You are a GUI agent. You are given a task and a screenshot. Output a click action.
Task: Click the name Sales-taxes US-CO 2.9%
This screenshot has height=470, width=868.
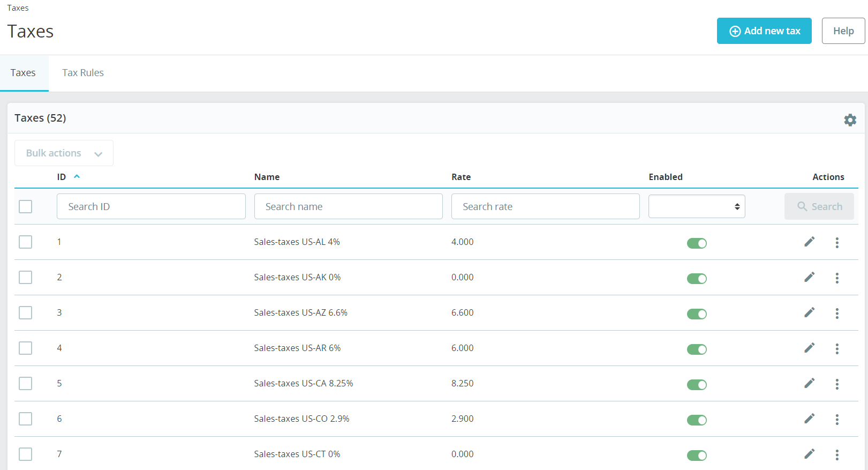coord(301,419)
